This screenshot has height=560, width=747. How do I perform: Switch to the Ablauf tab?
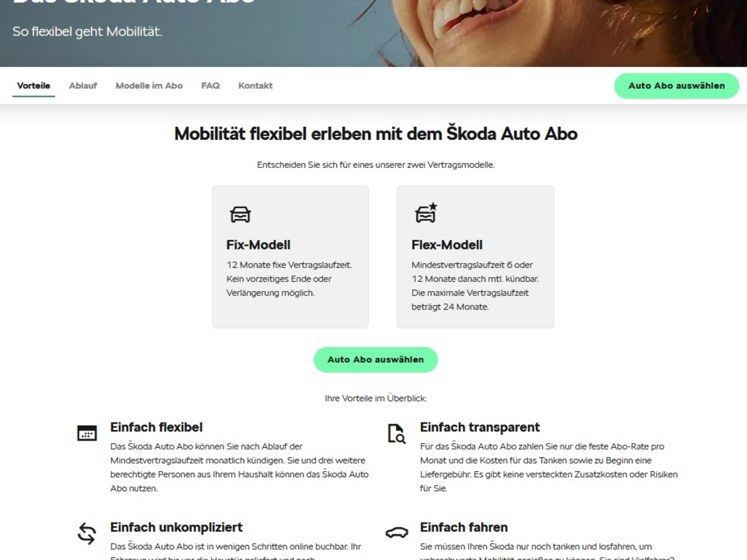click(83, 86)
